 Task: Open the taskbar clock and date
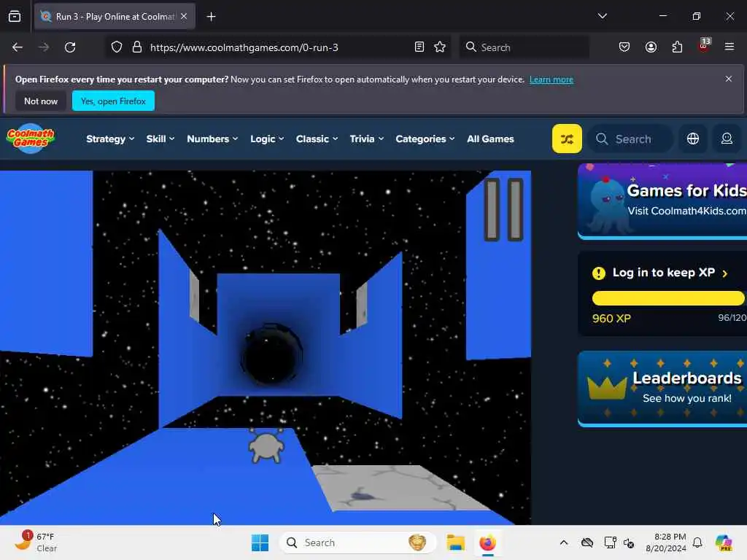(666, 542)
